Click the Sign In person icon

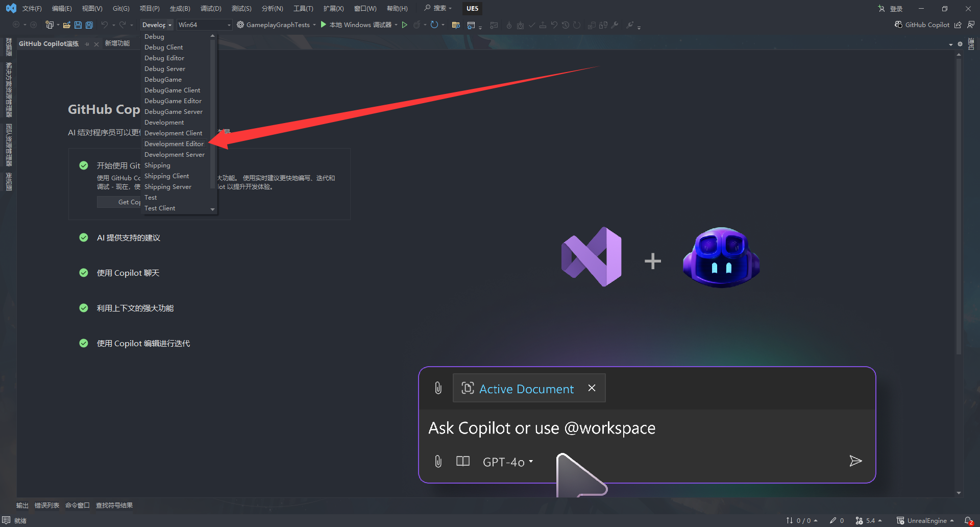881,9
